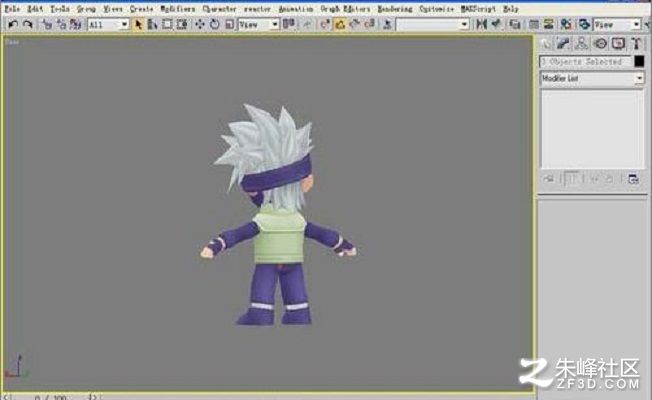Switch to the Display command panel tab
The image size is (652, 400).
(618, 43)
